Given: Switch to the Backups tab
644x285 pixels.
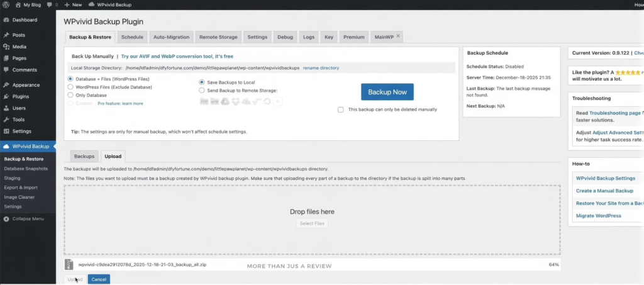Looking at the screenshot, I should (x=84, y=155).
